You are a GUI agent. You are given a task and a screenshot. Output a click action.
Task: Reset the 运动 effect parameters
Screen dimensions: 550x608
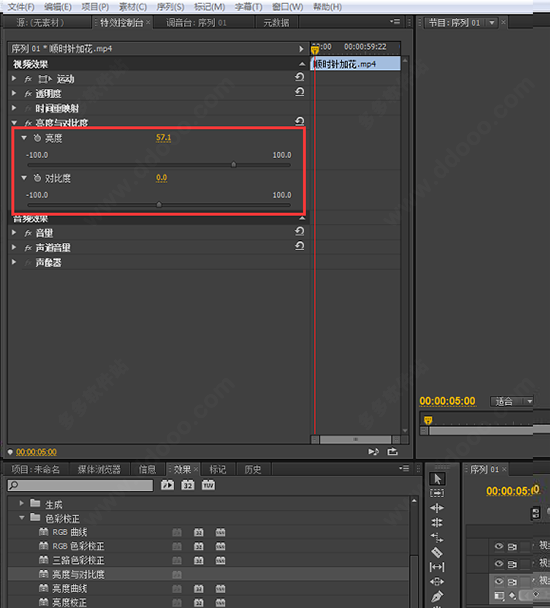[x=299, y=78]
